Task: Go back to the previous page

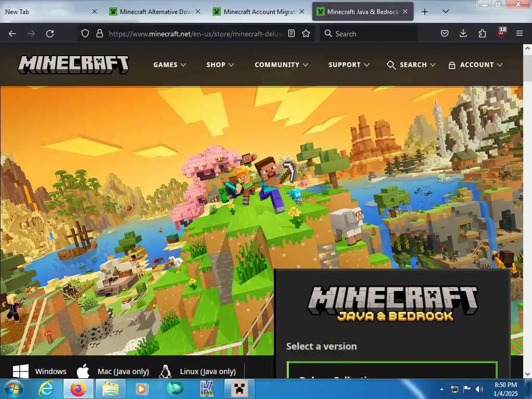Action: point(12,34)
